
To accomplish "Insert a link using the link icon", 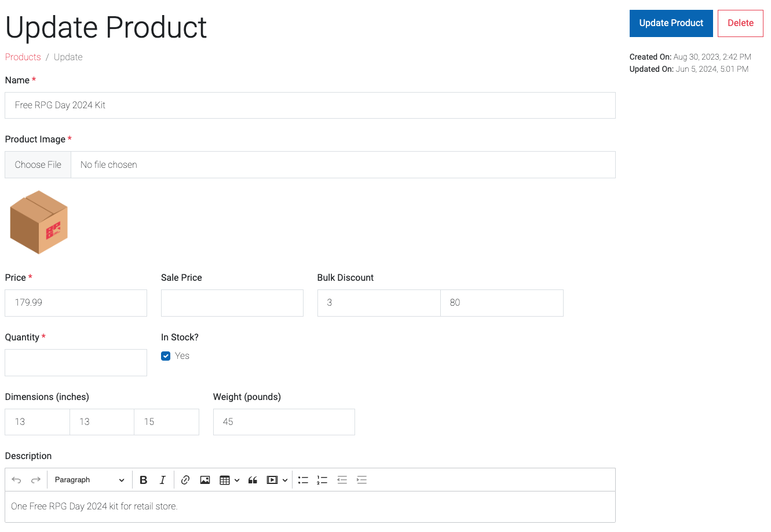I will coord(185,480).
